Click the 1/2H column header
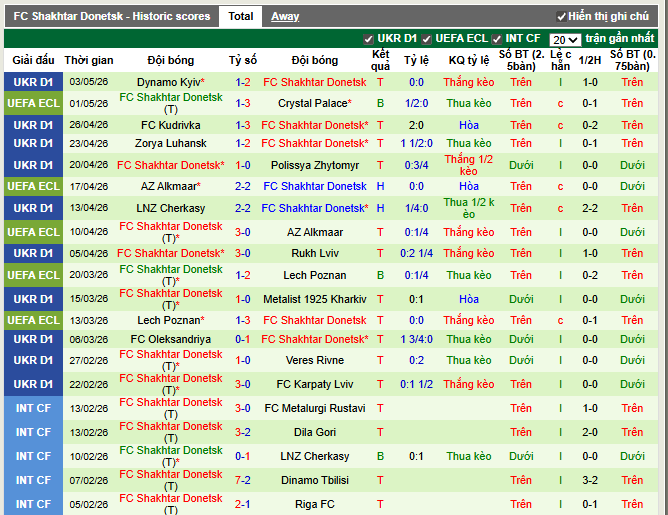Viewport: 668px width, 515px height. coord(590,60)
